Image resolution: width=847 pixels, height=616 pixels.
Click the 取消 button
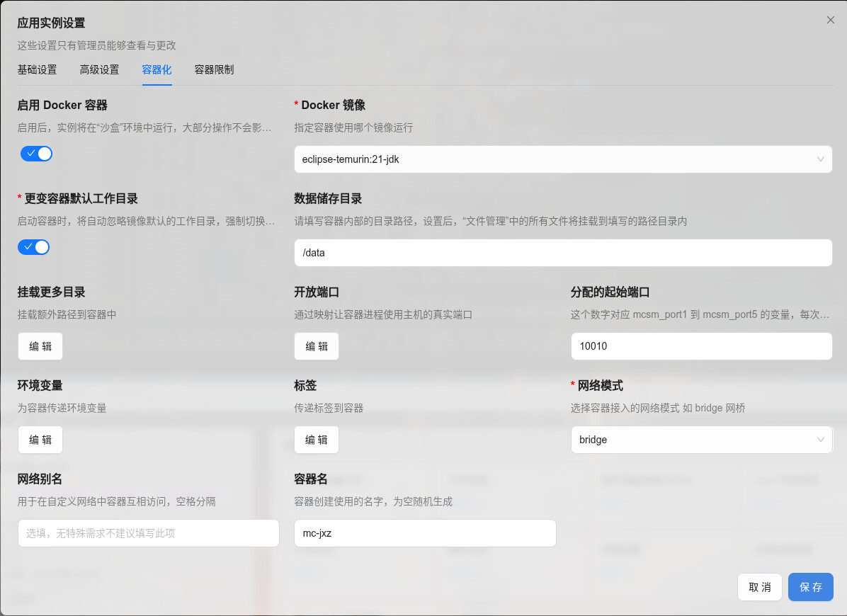[x=759, y=587]
